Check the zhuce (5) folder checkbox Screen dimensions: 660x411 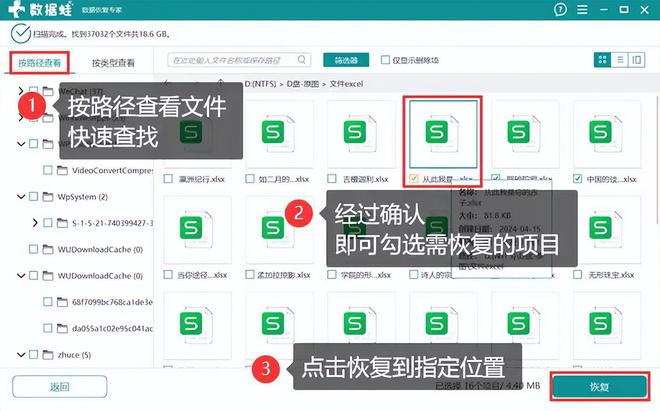click(33, 355)
